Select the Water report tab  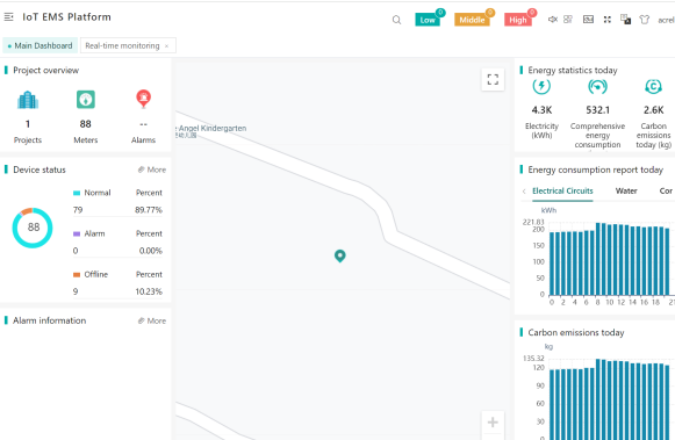tap(626, 190)
